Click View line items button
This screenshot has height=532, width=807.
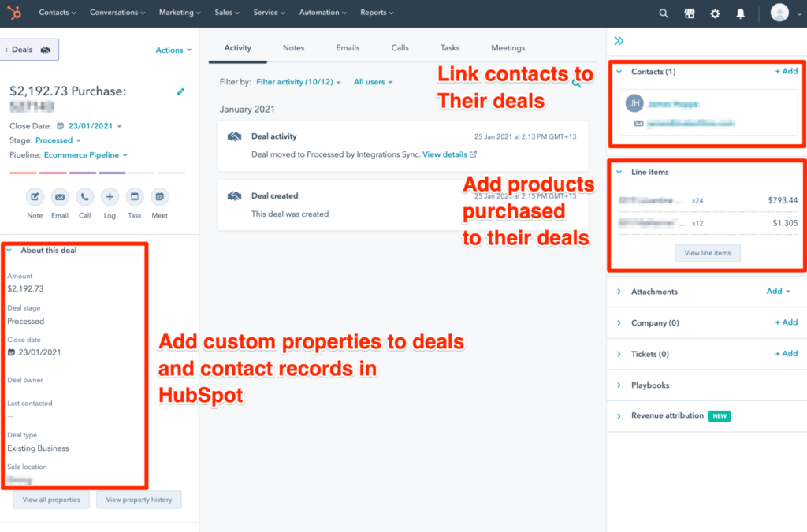[708, 253]
